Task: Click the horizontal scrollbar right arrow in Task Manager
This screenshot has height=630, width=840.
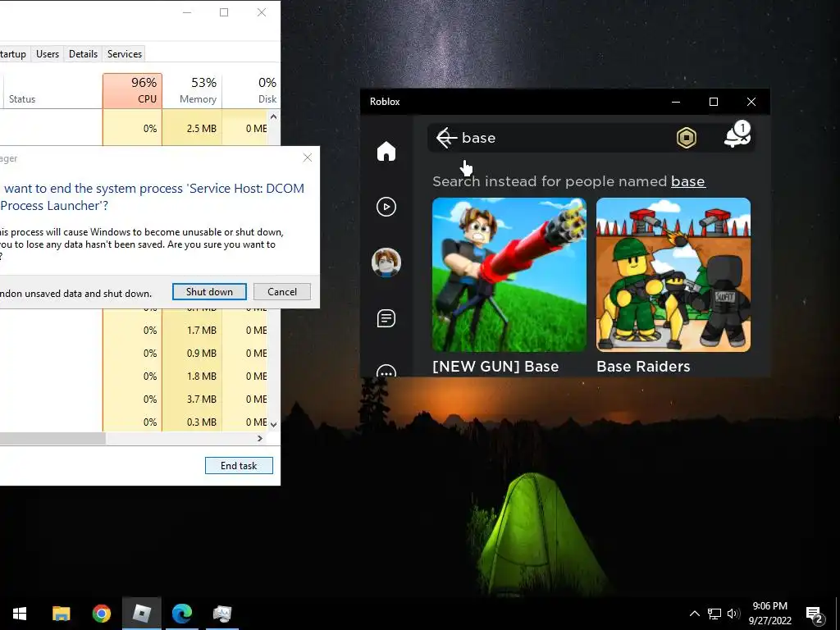Action: tap(260, 438)
